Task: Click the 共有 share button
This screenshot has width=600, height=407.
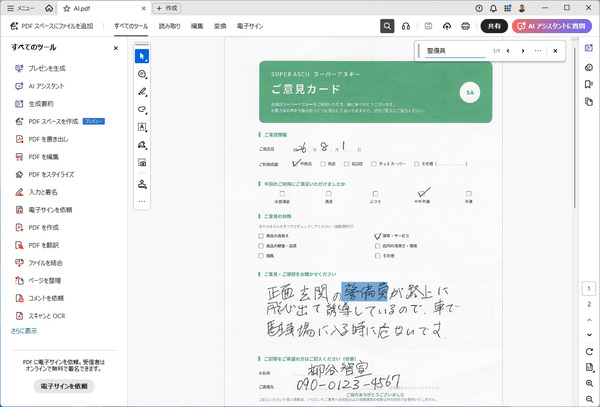Action: point(494,26)
